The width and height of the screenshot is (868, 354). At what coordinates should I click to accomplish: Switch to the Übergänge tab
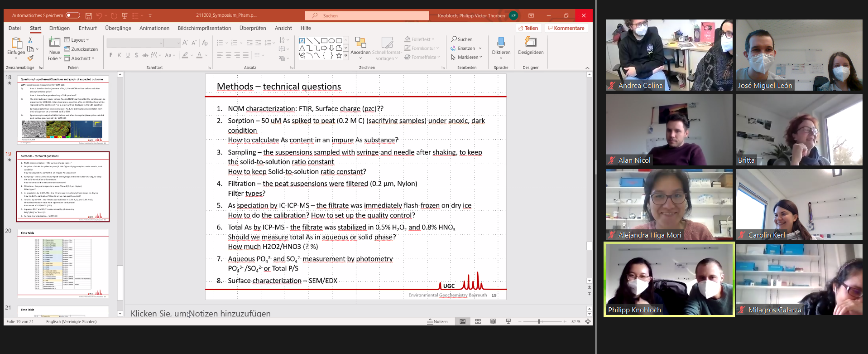pyautogui.click(x=118, y=28)
